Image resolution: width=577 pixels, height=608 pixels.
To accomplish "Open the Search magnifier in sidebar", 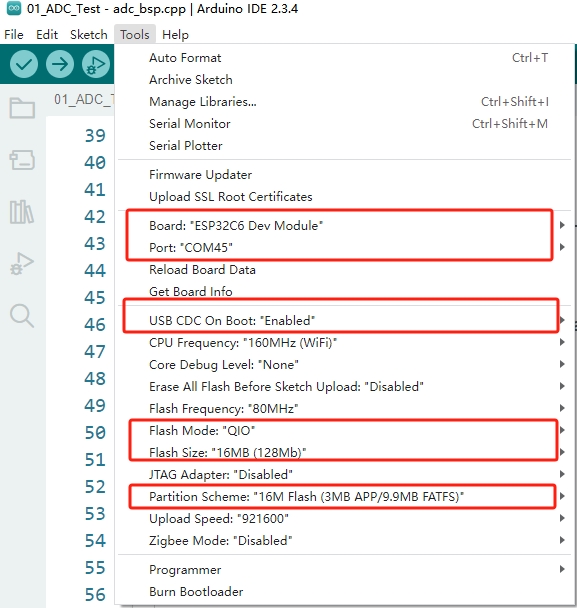I will (x=22, y=316).
